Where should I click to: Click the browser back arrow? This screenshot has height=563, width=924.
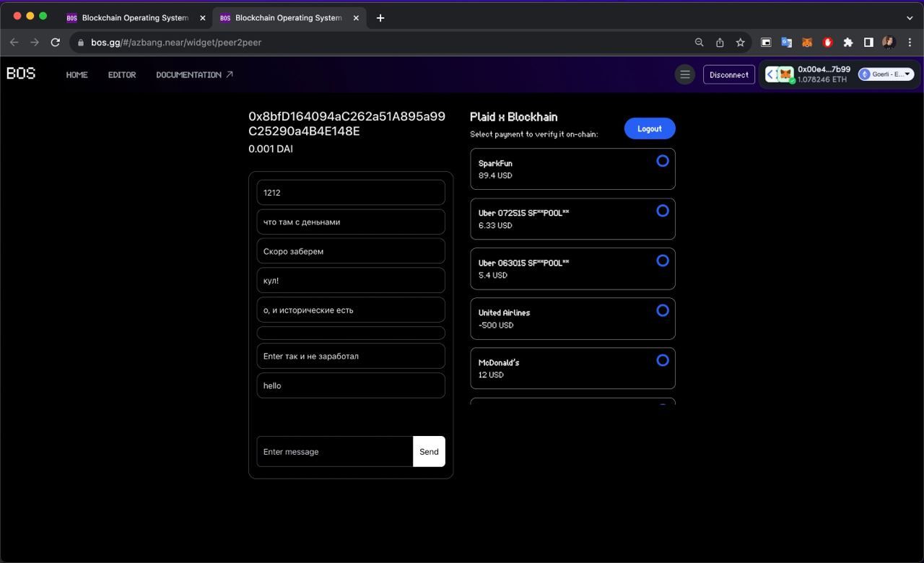(x=14, y=43)
